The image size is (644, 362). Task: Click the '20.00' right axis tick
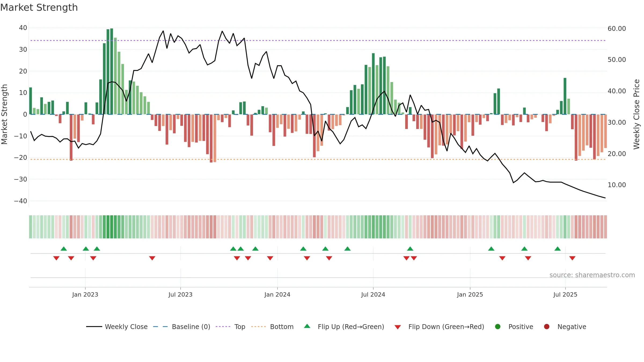(x=617, y=154)
